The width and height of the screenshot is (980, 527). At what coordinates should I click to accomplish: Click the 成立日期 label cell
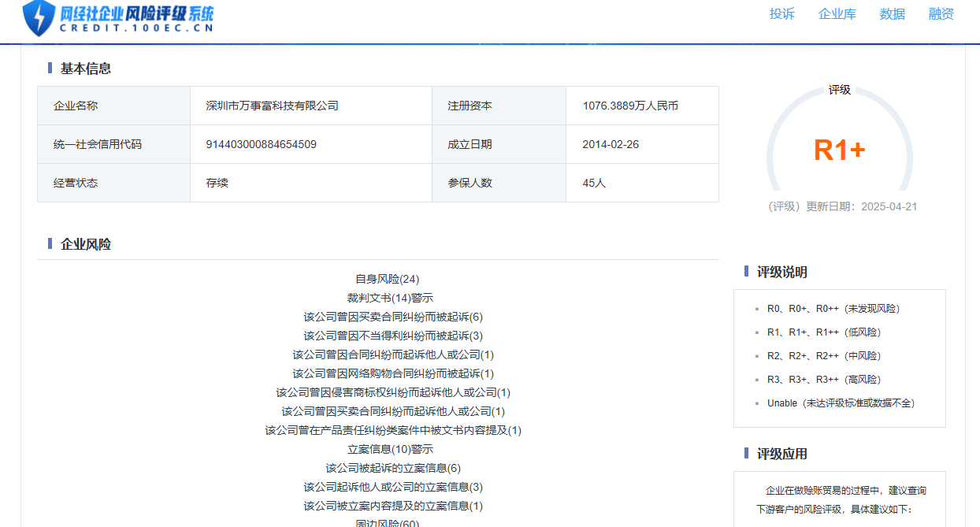(499, 144)
